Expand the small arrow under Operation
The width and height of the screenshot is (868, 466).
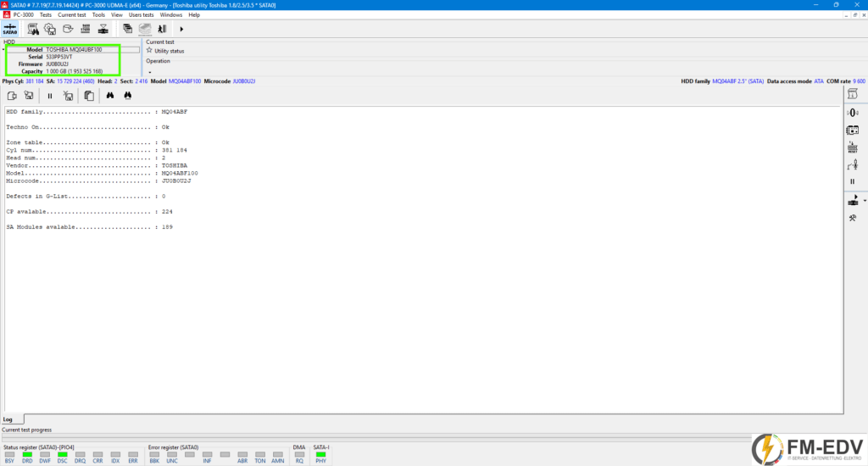click(x=149, y=72)
